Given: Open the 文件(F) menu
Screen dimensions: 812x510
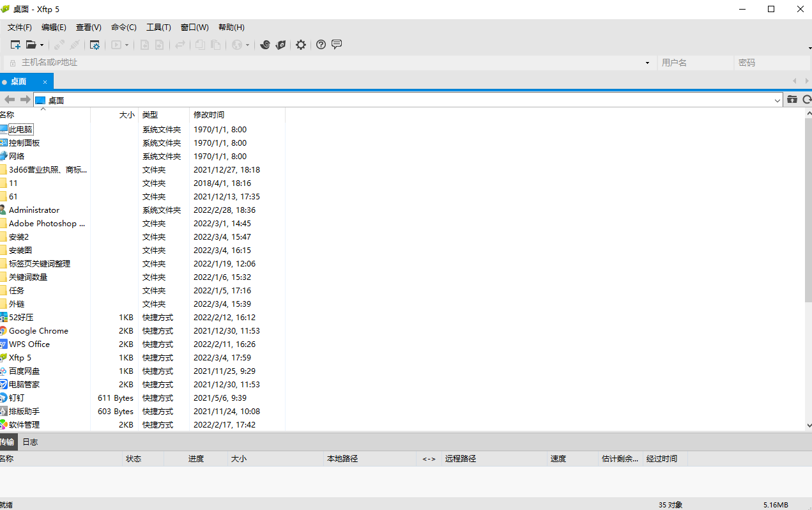Looking at the screenshot, I should tap(20, 27).
